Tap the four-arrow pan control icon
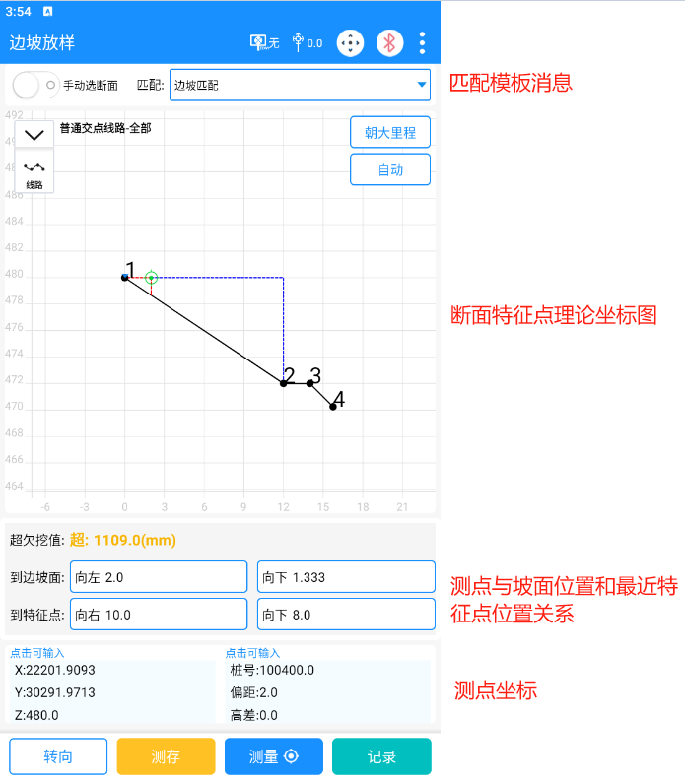 point(351,43)
